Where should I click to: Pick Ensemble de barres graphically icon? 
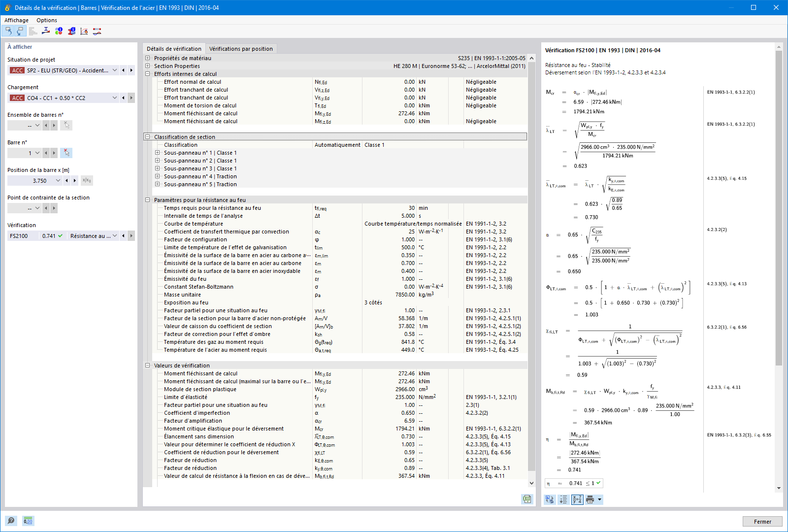pos(66,126)
